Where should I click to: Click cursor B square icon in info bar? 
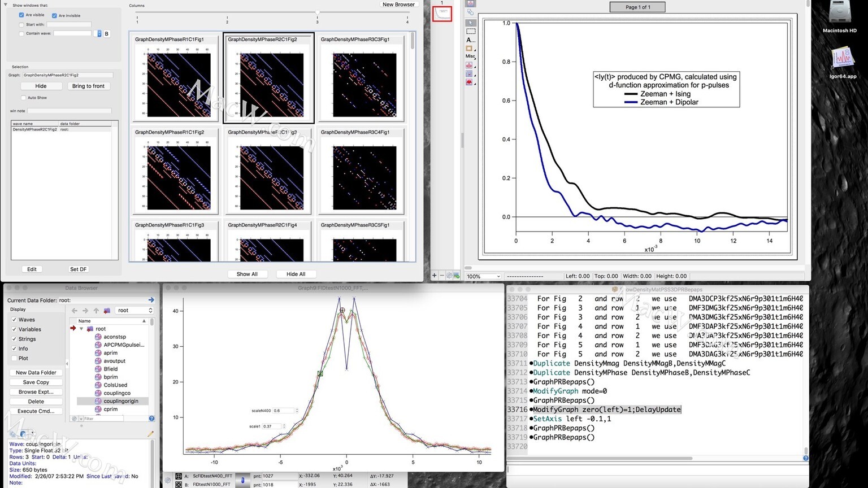179,485
